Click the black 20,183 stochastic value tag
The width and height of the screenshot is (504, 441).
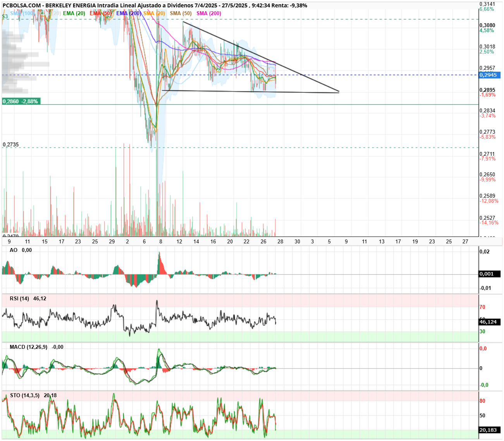tap(490, 430)
